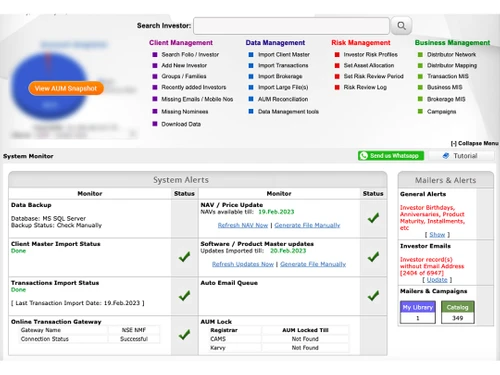Click the magnifier search icon button
The image size is (500, 375).
(401, 26)
